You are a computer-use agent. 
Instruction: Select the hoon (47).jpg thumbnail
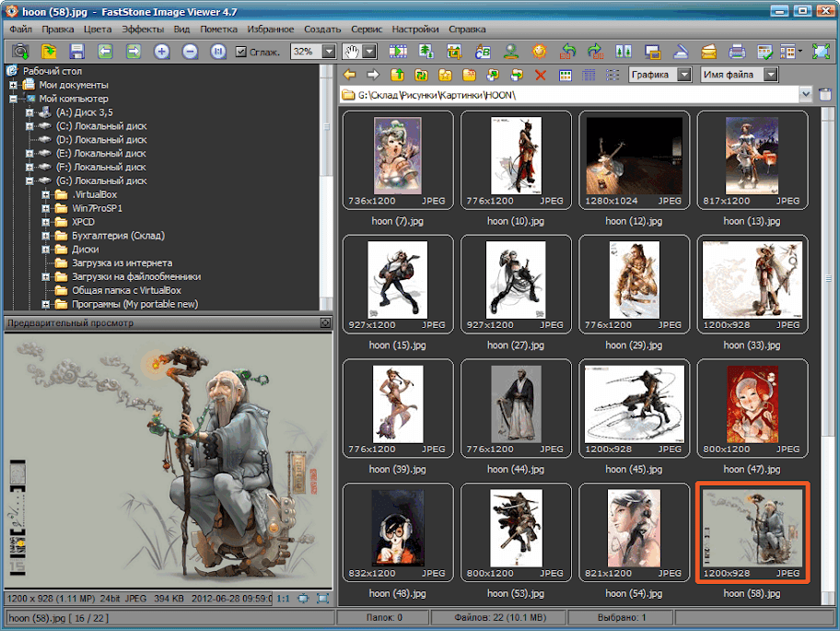752,407
